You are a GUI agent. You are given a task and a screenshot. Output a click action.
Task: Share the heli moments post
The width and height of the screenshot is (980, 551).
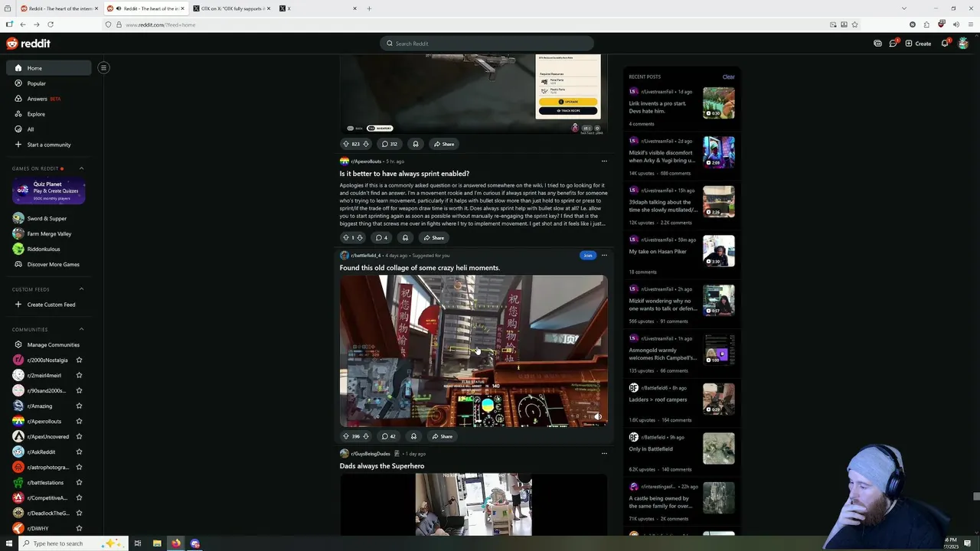coord(442,436)
